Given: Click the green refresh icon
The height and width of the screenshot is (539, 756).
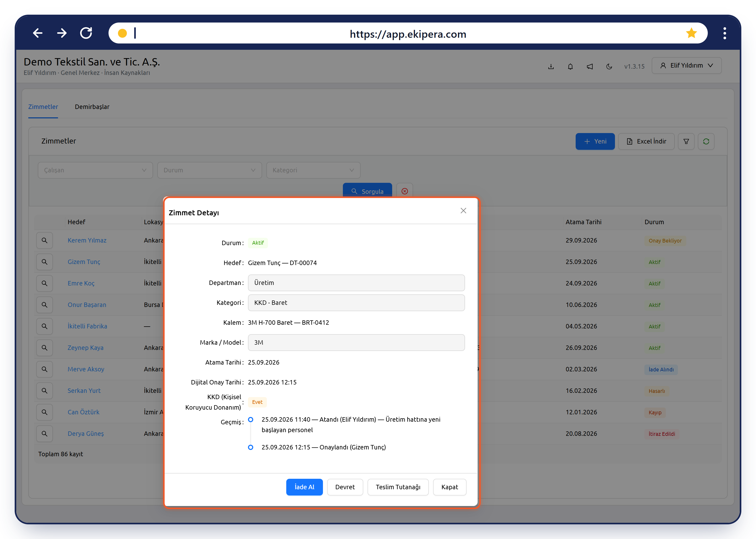Looking at the screenshot, I should point(706,141).
